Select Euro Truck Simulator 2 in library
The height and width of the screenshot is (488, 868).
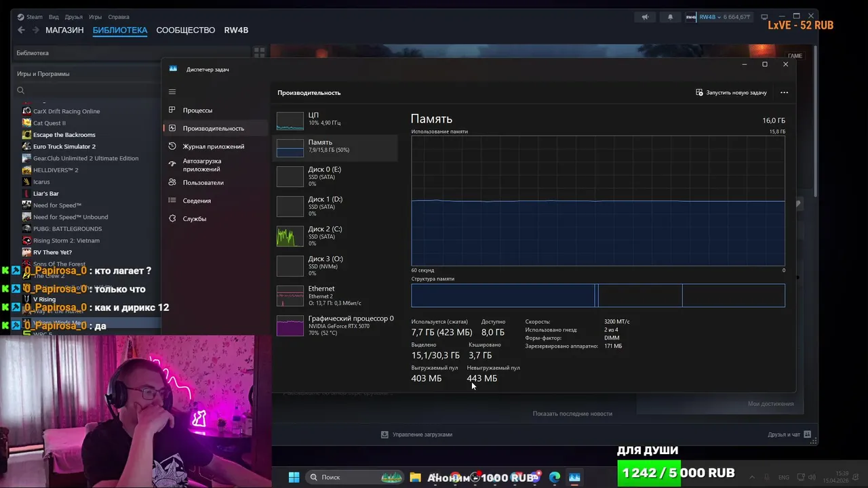(64, 146)
